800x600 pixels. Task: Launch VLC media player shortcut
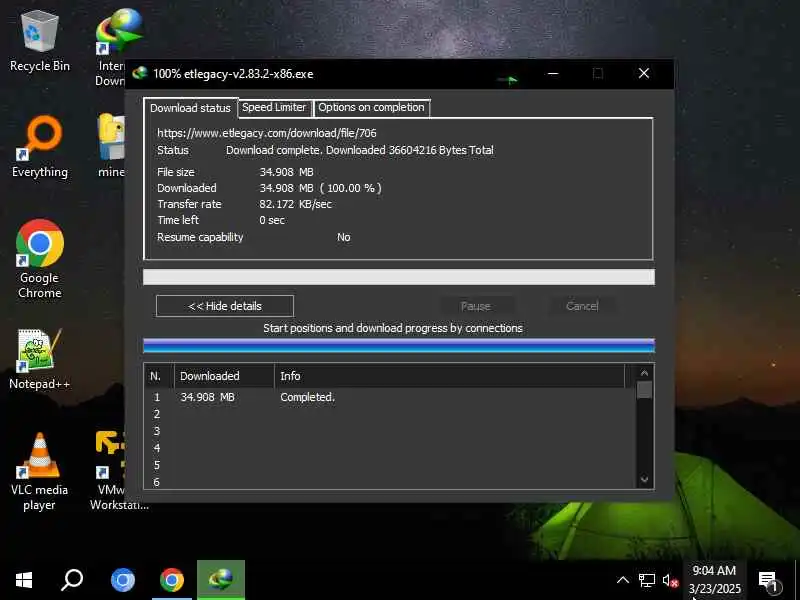[x=39, y=471]
